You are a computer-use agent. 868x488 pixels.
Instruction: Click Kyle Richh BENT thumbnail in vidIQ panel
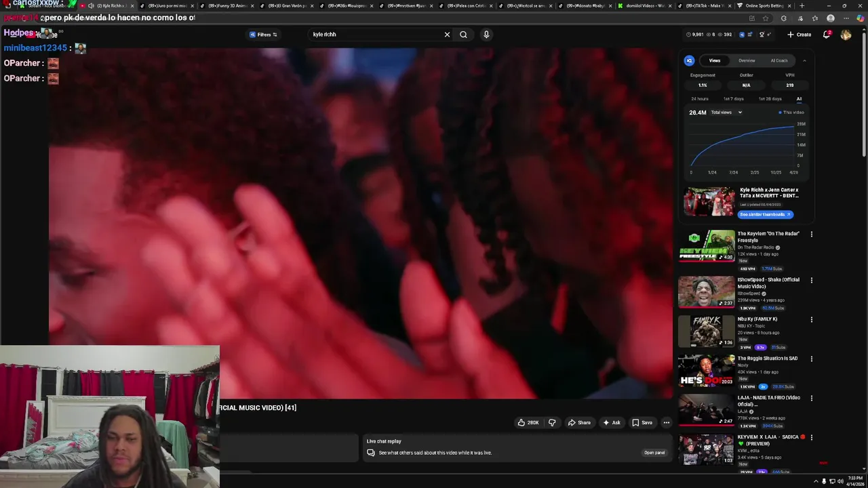pyautogui.click(x=709, y=202)
